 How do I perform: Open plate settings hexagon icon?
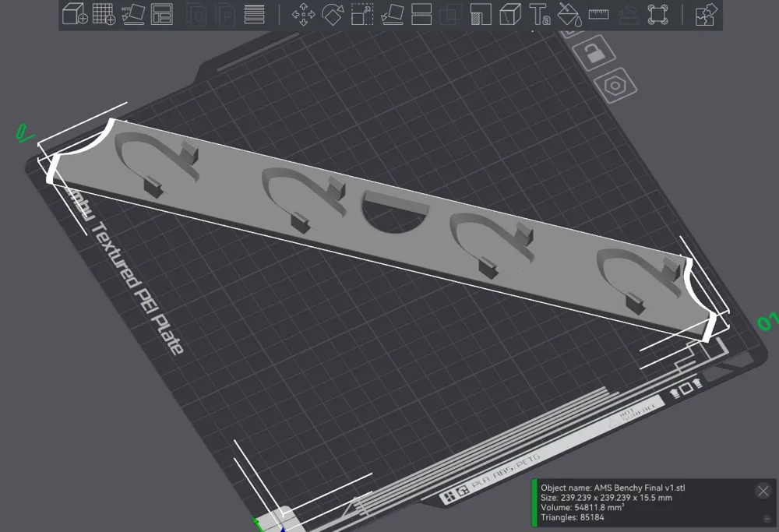tap(615, 86)
